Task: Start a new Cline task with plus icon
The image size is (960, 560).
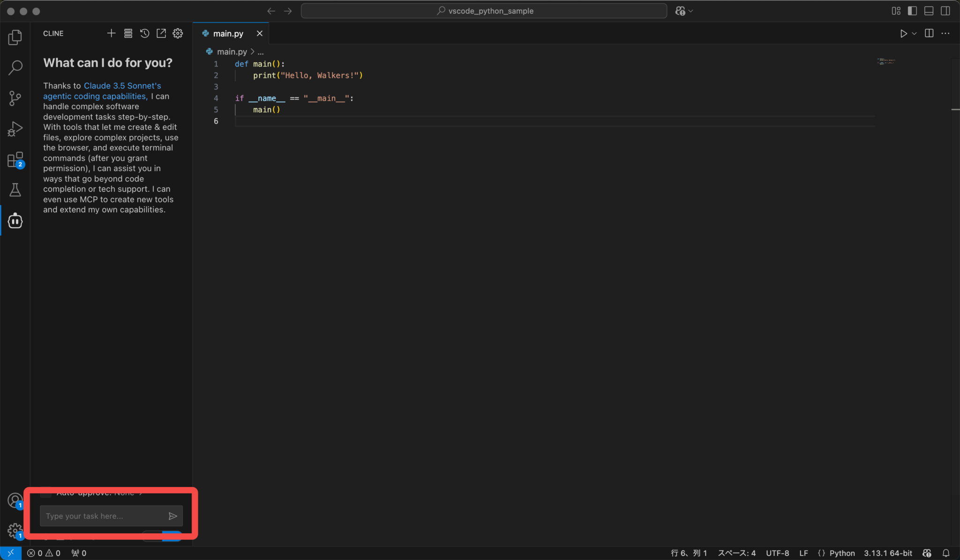Action: click(x=111, y=33)
